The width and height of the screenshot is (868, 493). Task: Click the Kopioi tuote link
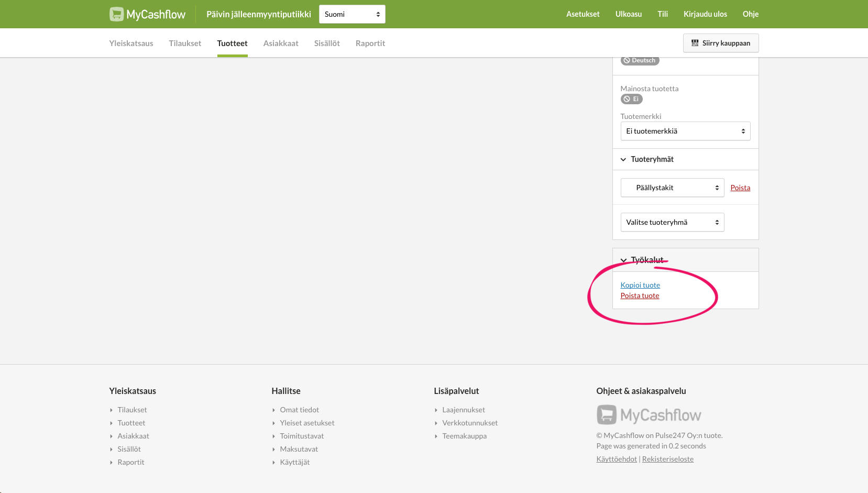point(640,285)
